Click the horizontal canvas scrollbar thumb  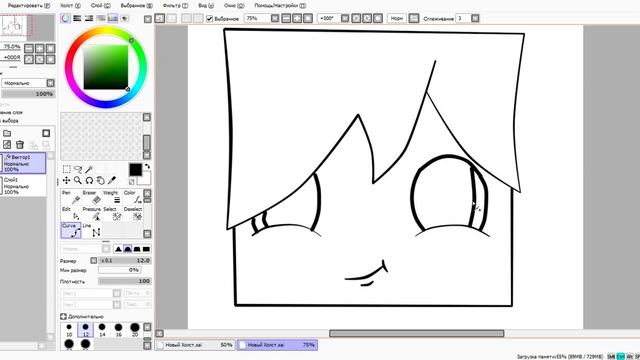417,333
